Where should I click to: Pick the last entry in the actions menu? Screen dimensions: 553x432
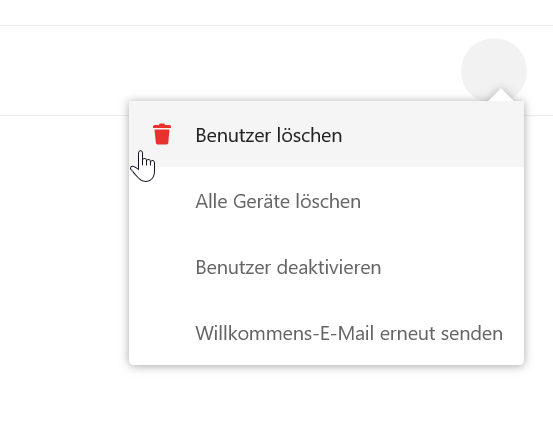(x=326, y=332)
